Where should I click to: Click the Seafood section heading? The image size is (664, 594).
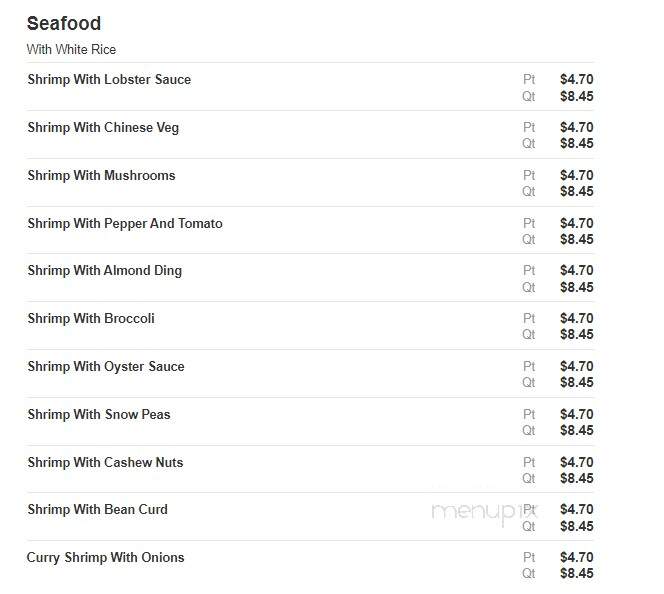(x=64, y=23)
